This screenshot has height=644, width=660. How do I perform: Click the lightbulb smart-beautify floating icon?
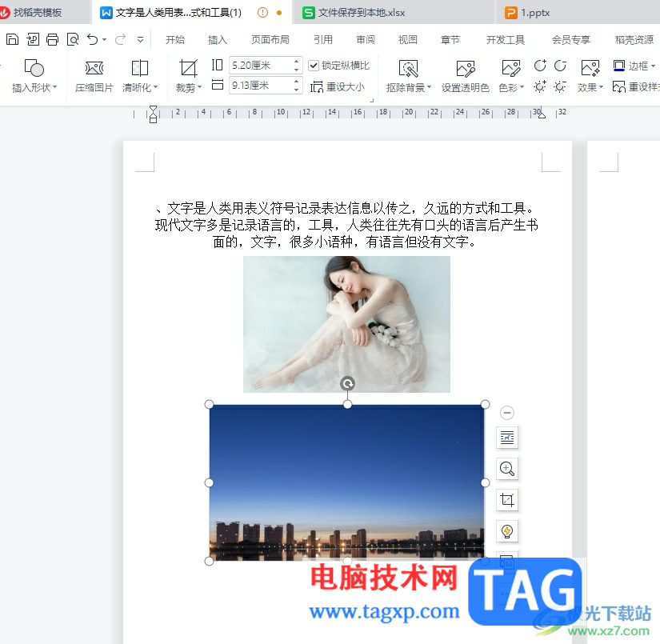tap(507, 531)
